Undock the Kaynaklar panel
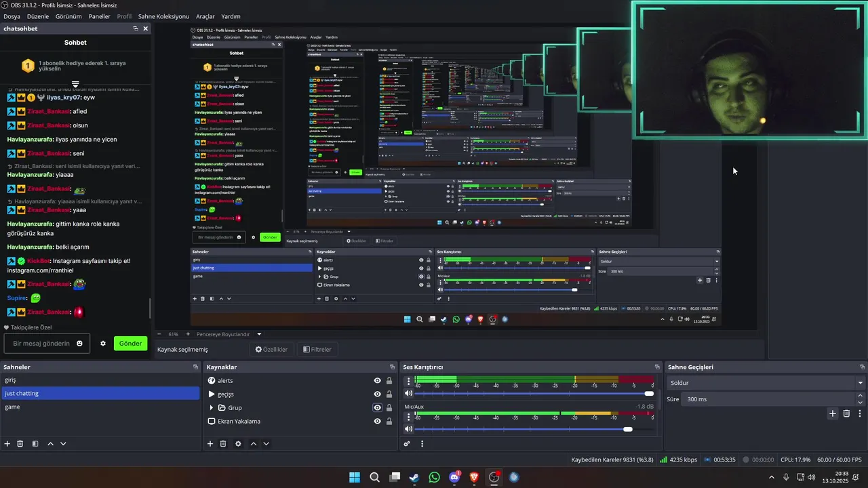 pyautogui.click(x=392, y=367)
